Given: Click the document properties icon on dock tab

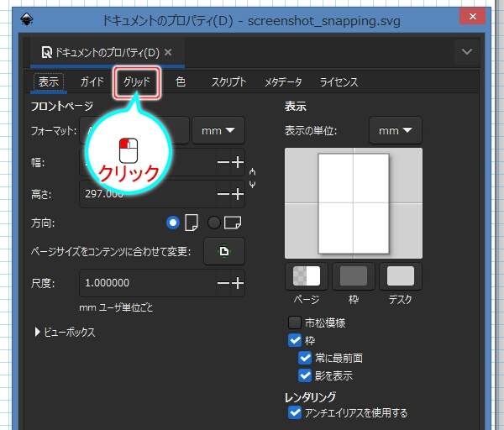Looking at the screenshot, I should tap(46, 52).
